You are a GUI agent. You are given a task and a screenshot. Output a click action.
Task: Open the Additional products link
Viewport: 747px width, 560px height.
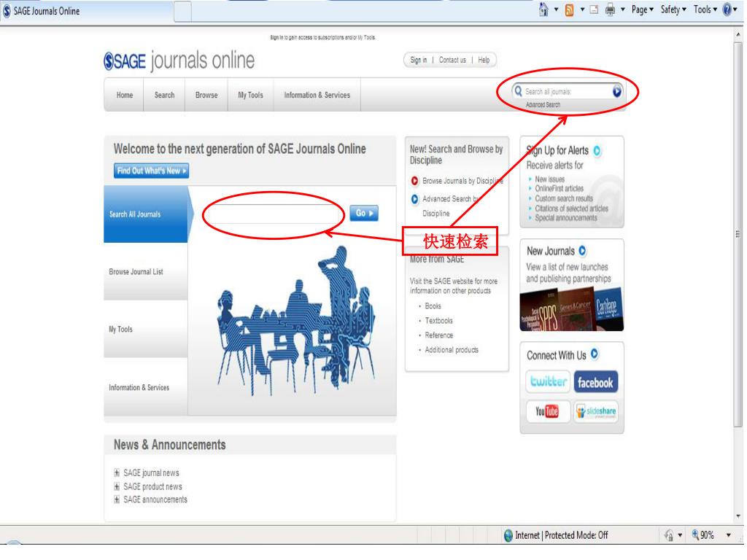coord(452,351)
